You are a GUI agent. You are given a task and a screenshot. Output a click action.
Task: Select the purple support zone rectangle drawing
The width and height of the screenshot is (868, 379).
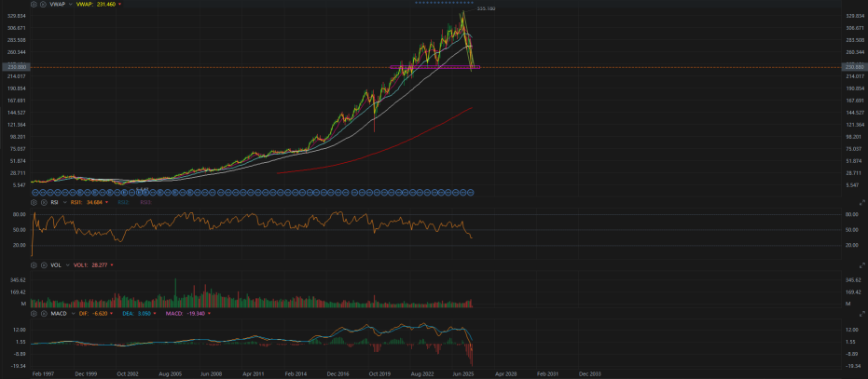[435, 67]
